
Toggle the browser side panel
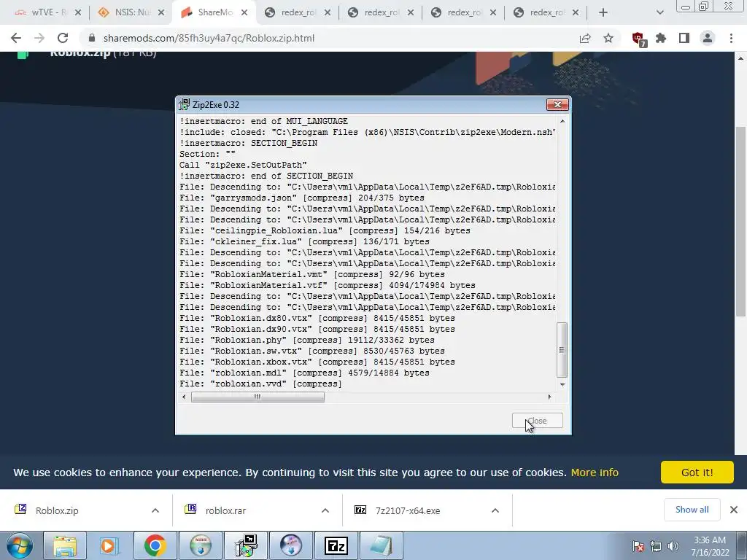(684, 38)
